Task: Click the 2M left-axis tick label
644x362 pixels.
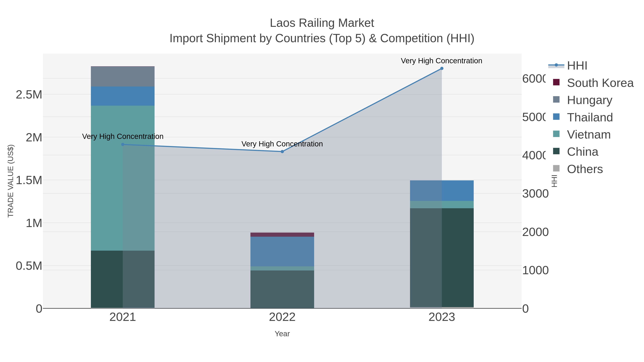Action: [34, 137]
